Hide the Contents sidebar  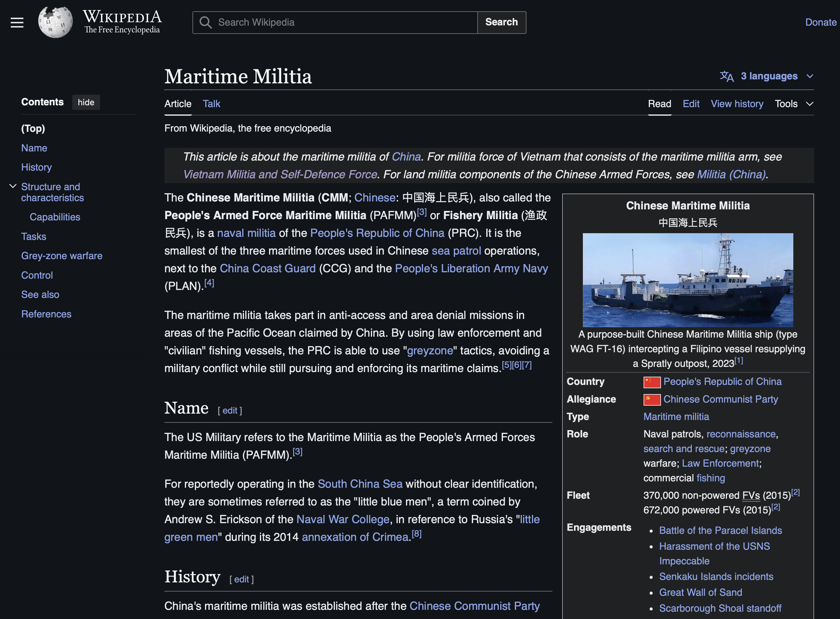86,102
